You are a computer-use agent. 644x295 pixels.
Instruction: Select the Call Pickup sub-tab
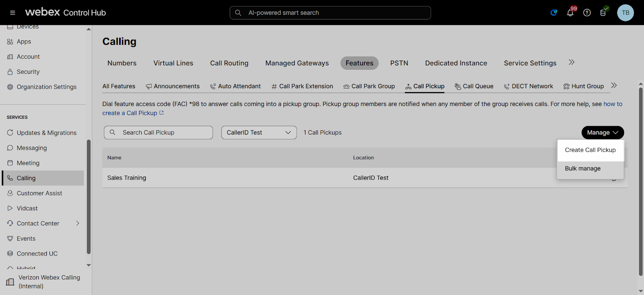[x=425, y=86]
